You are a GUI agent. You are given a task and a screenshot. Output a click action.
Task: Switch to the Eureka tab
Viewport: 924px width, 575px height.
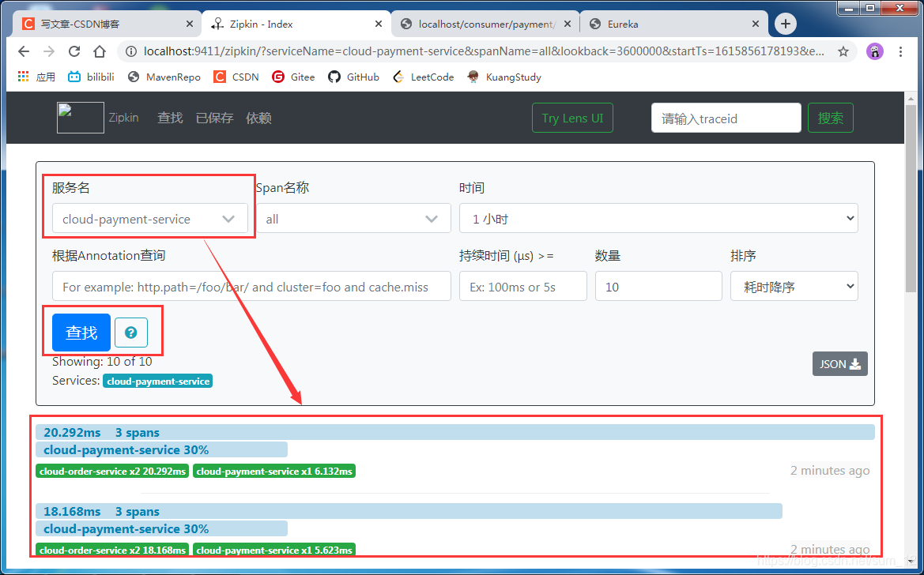coord(673,24)
